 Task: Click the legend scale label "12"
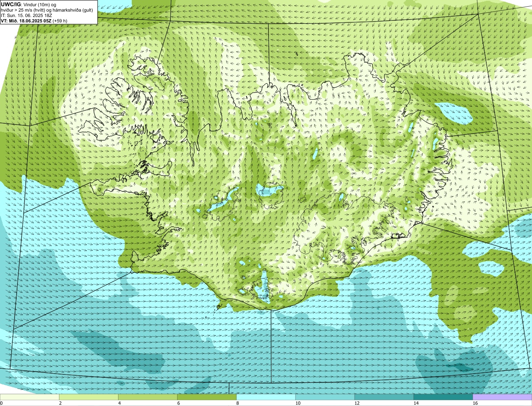(x=357, y=403)
